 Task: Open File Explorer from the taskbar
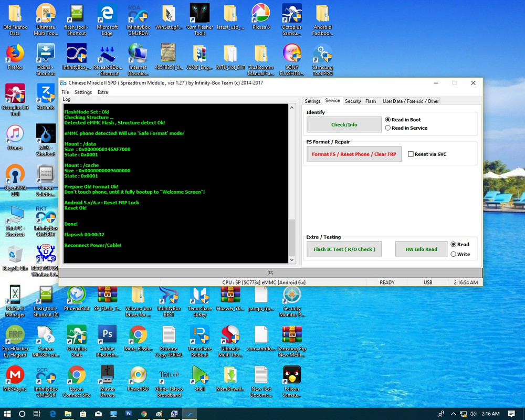[x=68, y=414]
